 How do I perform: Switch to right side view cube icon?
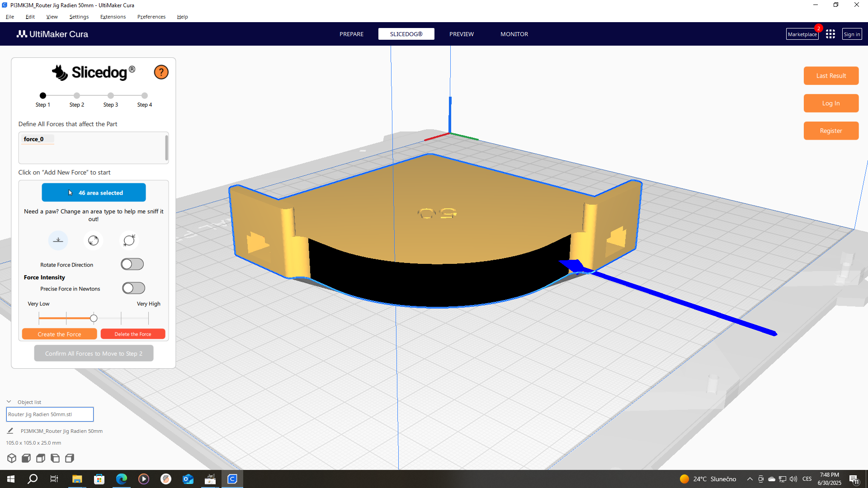[x=70, y=458]
